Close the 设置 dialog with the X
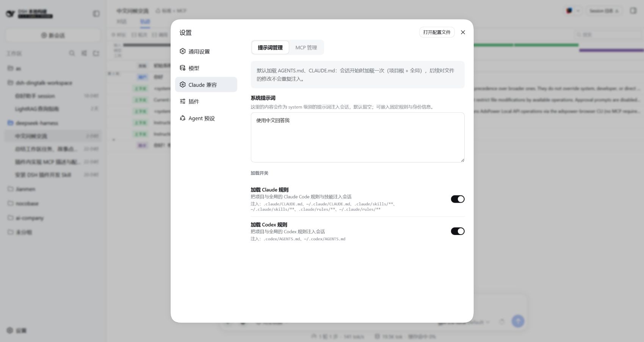The image size is (644, 342). click(463, 32)
